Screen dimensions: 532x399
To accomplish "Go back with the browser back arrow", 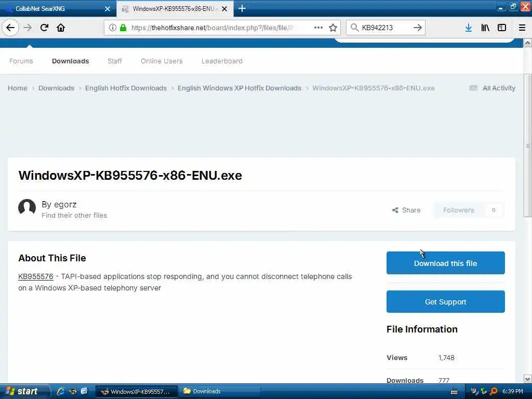I will click(x=10, y=28).
